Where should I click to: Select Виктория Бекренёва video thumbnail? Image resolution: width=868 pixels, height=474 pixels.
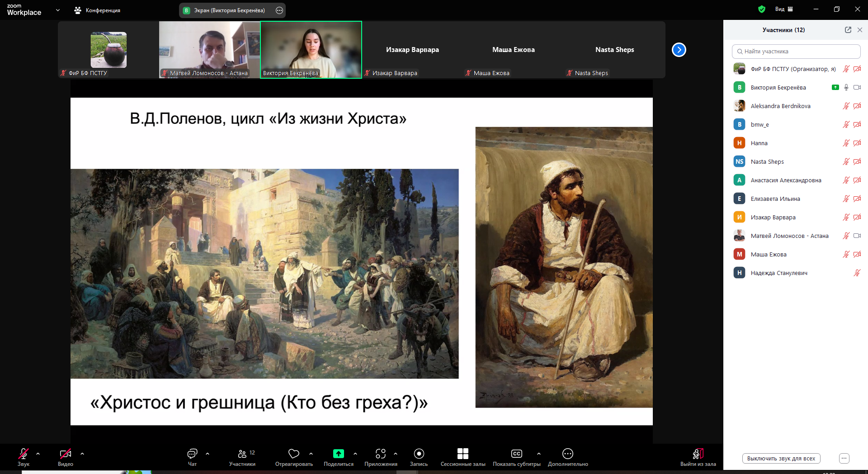(311, 50)
